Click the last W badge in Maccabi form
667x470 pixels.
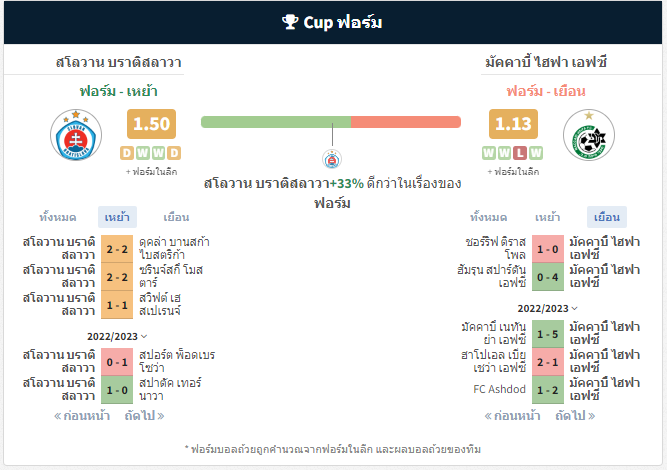pyautogui.click(x=536, y=153)
